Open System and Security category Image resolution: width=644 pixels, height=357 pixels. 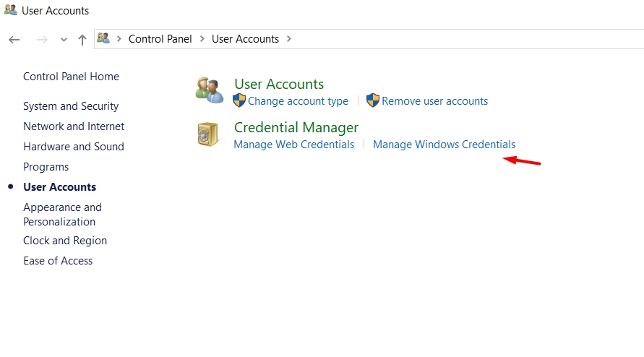pos(71,106)
